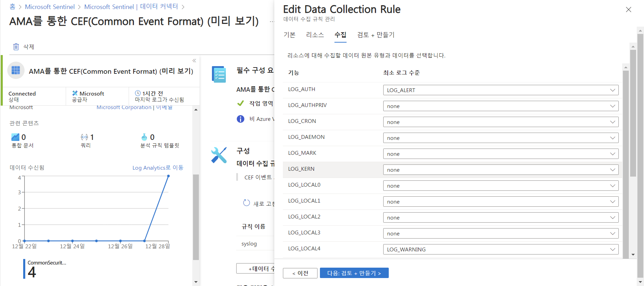Click the 최소 로그 수준 column header
The height and width of the screenshot is (286, 644).
[401, 73]
